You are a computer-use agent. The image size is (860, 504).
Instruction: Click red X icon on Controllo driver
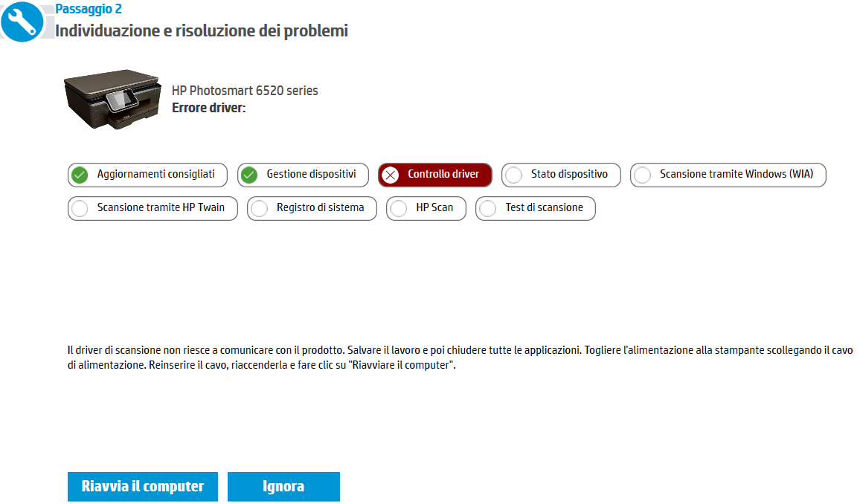coord(391,175)
